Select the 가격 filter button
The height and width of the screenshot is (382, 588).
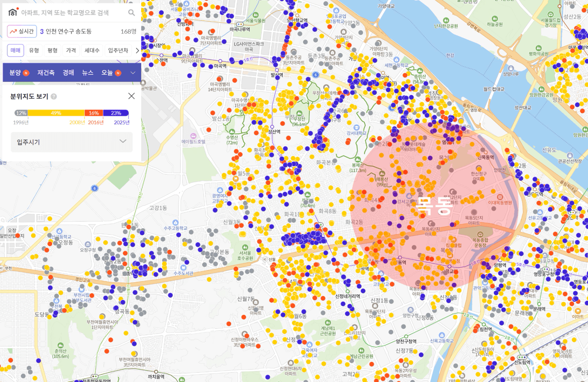(71, 50)
